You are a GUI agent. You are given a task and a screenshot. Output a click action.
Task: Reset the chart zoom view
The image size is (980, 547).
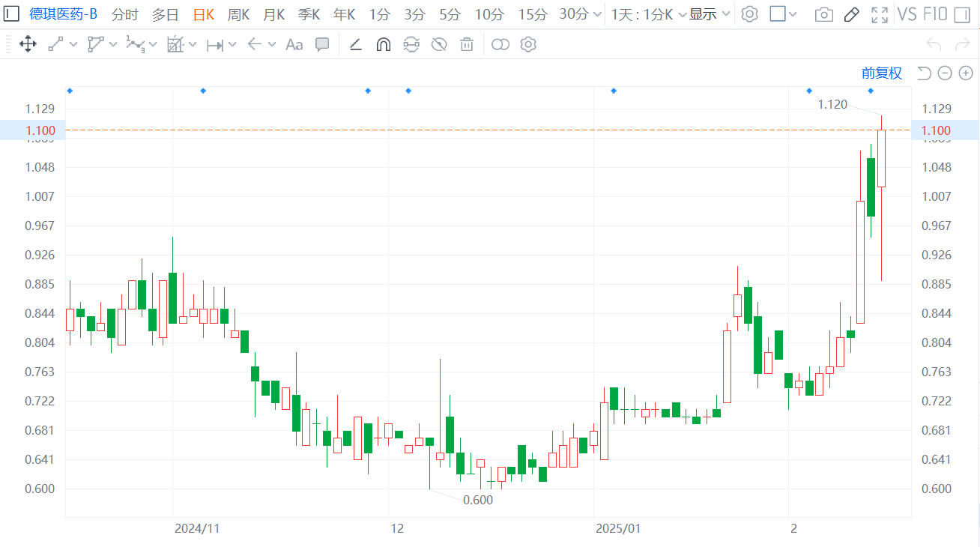point(924,73)
